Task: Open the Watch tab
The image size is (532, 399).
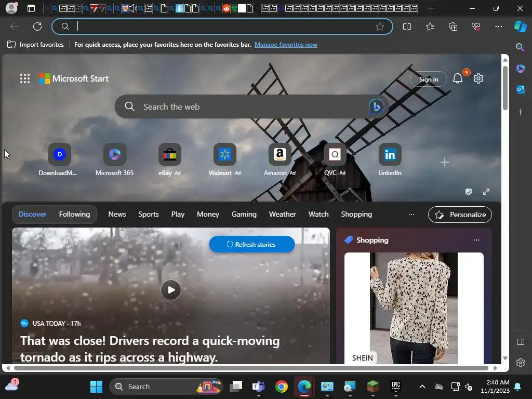Action: pyautogui.click(x=318, y=215)
